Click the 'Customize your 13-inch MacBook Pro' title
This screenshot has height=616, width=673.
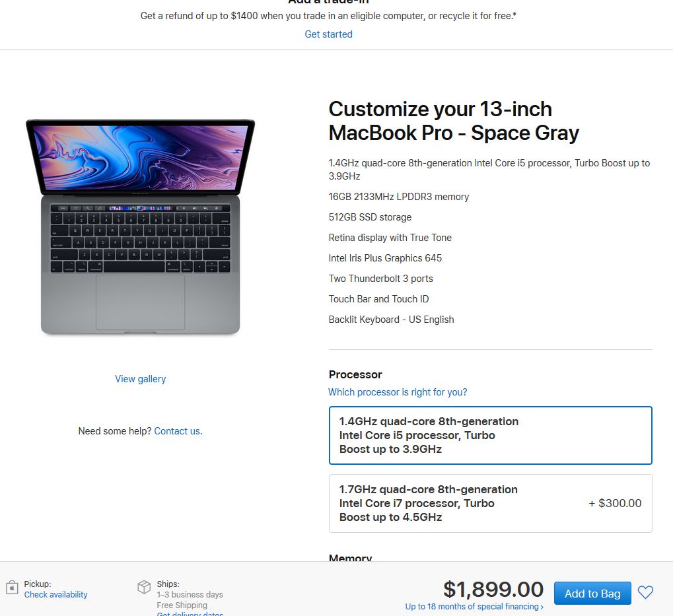coord(454,121)
